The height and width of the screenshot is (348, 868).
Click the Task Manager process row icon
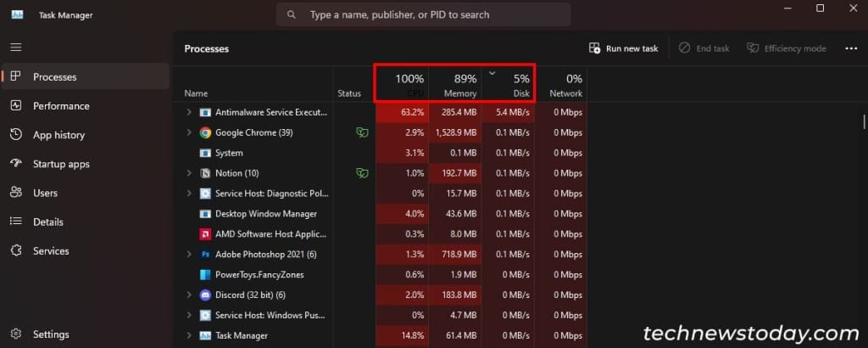point(205,335)
